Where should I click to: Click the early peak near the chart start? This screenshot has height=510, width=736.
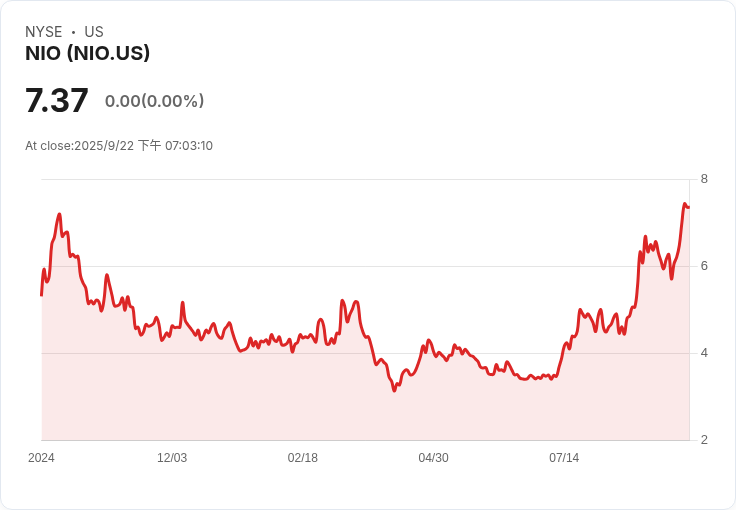click(60, 214)
